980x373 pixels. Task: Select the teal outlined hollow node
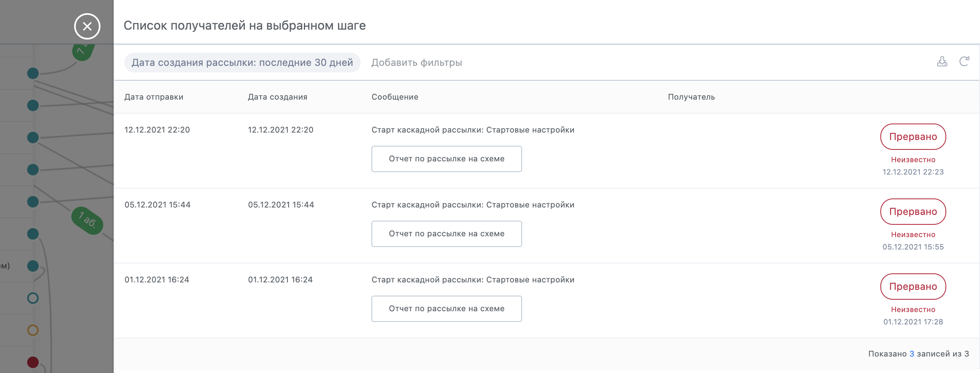tap(33, 298)
